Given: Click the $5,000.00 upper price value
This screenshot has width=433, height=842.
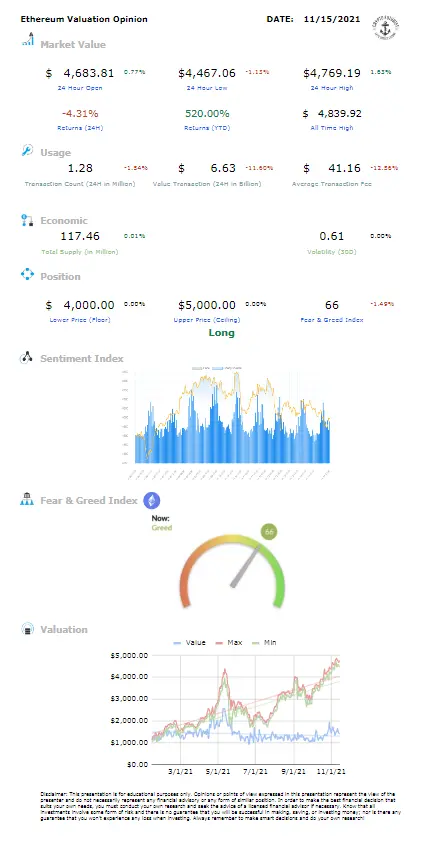Looking at the screenshot, I should [207, 305].
